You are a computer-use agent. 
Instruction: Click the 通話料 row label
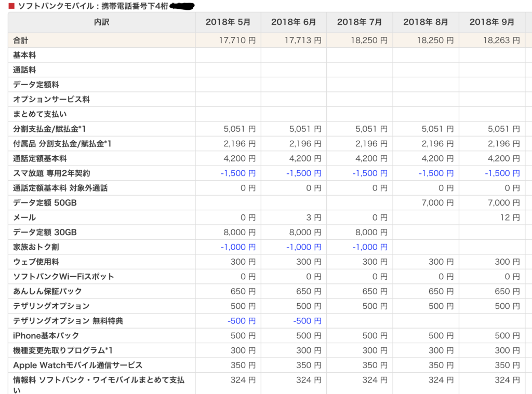click(x=24, y=70)
